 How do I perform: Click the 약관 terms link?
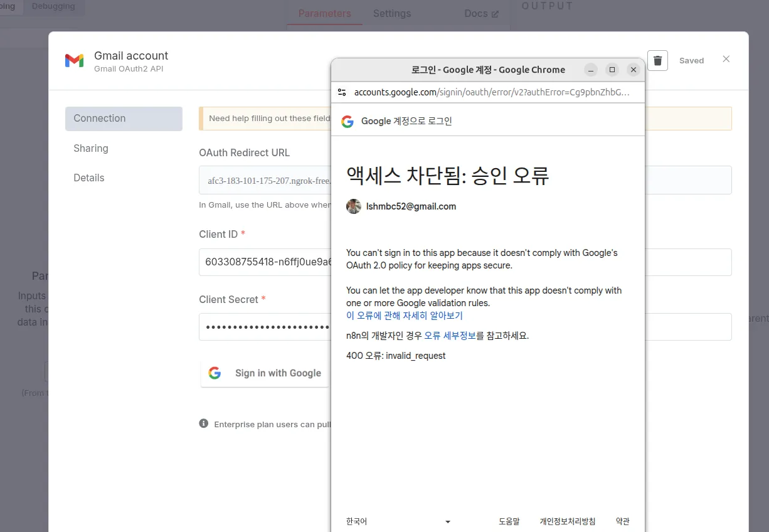(x=622, y=521)
